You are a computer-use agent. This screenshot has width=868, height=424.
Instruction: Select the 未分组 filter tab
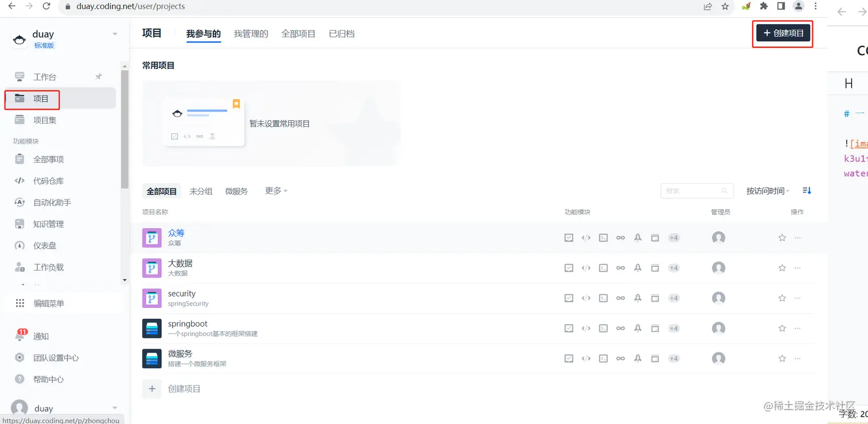point(201,191)
